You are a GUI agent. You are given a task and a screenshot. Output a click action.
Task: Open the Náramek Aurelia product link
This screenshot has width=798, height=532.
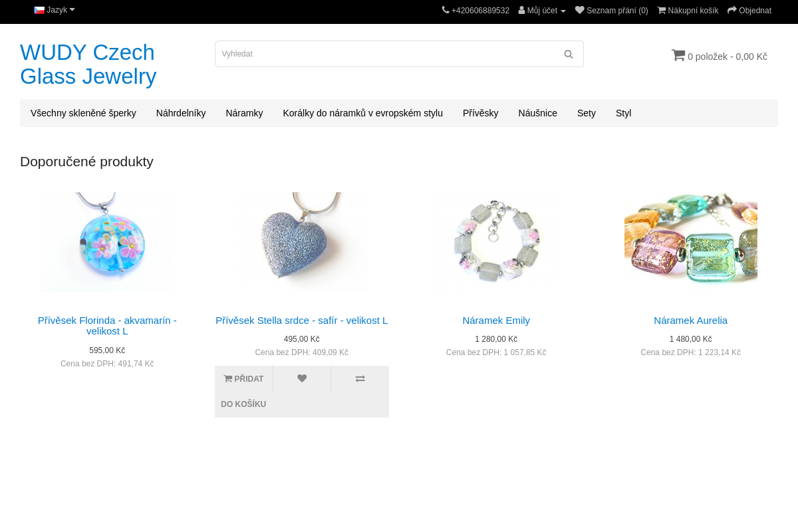[690, 321]
